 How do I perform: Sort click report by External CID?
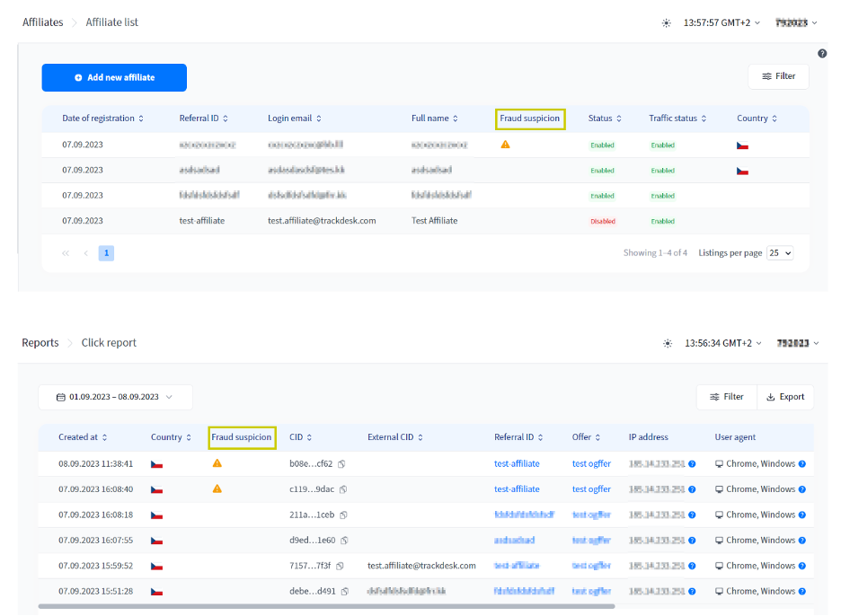tap(395, 437)
